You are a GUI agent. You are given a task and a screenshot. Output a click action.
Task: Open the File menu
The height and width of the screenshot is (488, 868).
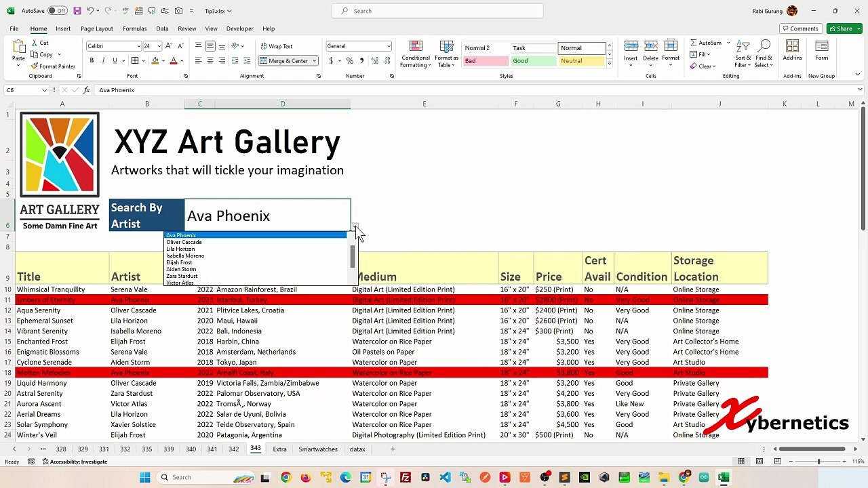coord(14,28)
